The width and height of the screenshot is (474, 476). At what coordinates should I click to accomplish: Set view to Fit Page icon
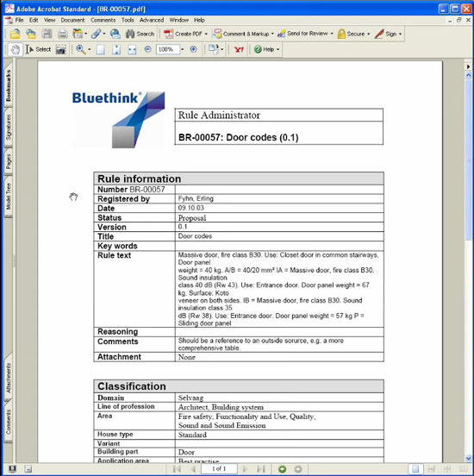coord(116,49)
